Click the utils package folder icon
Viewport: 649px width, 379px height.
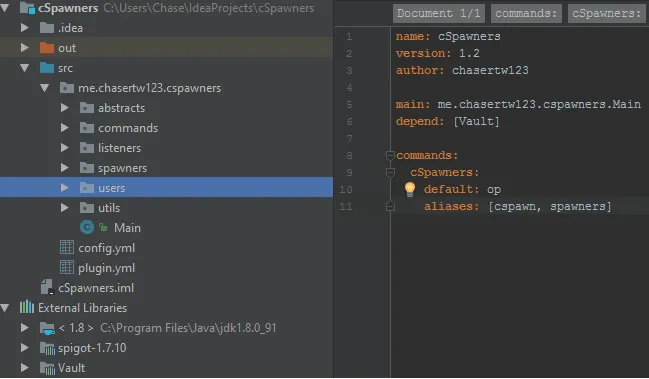tap(87, 207)
